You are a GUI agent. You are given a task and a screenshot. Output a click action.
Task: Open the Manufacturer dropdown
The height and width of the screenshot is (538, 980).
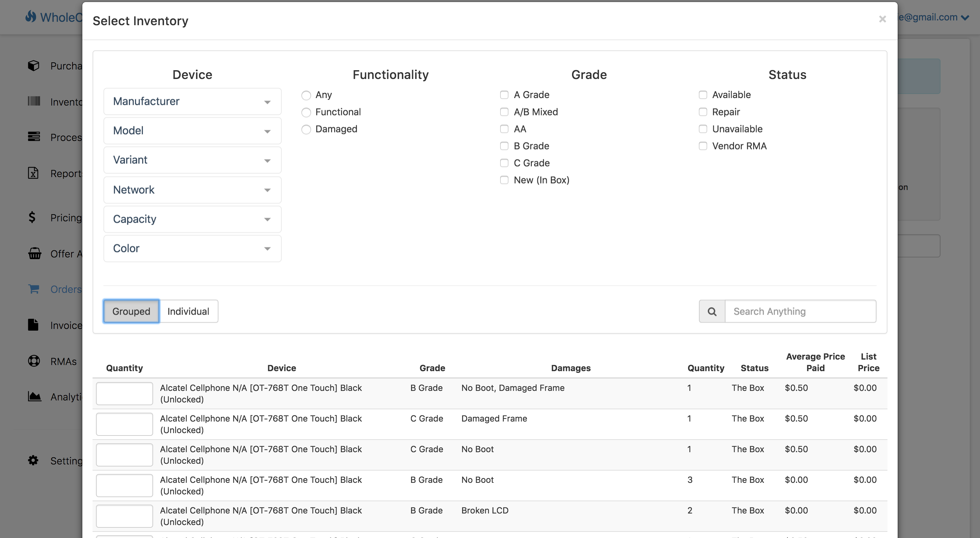click(192, 101)
